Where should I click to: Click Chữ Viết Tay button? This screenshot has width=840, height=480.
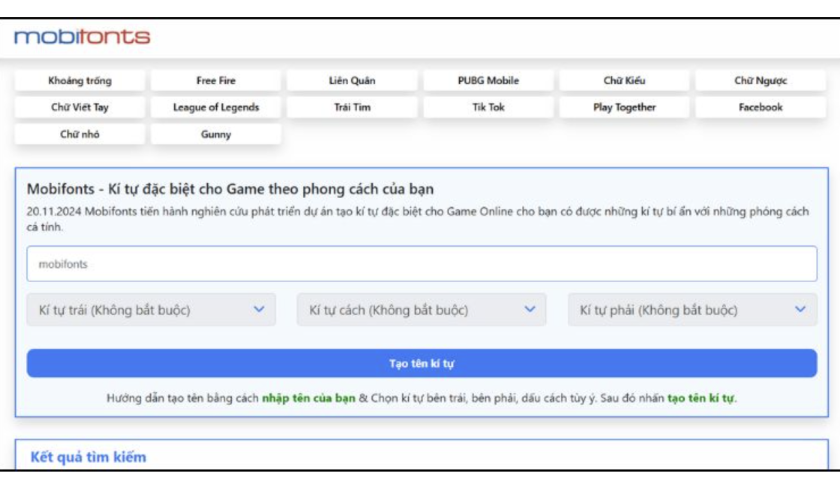coord(80,107)
